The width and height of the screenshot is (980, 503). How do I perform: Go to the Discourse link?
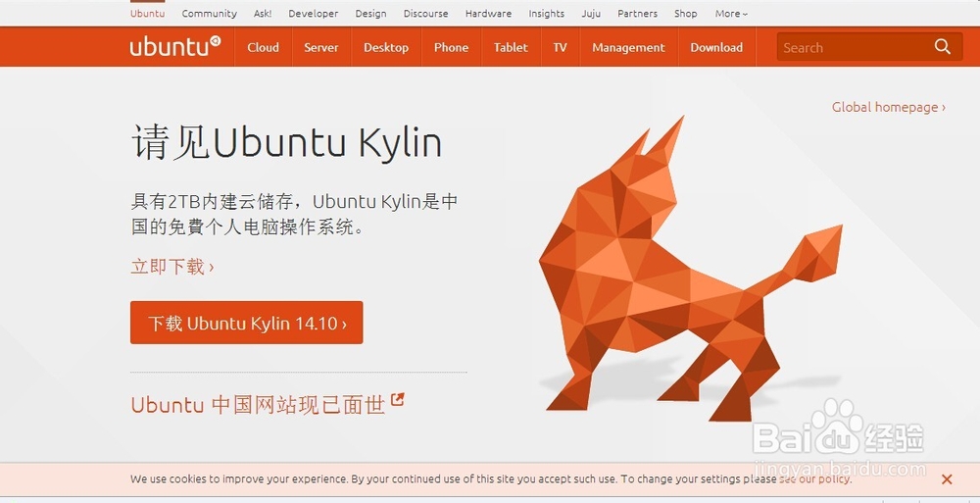(425, 13)
